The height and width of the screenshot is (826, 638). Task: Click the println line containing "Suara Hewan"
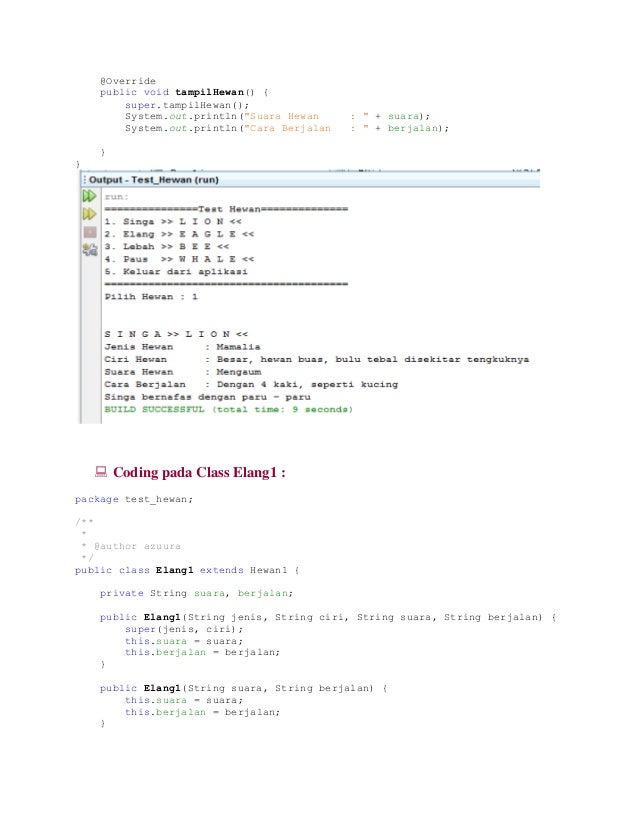(277, 116)
